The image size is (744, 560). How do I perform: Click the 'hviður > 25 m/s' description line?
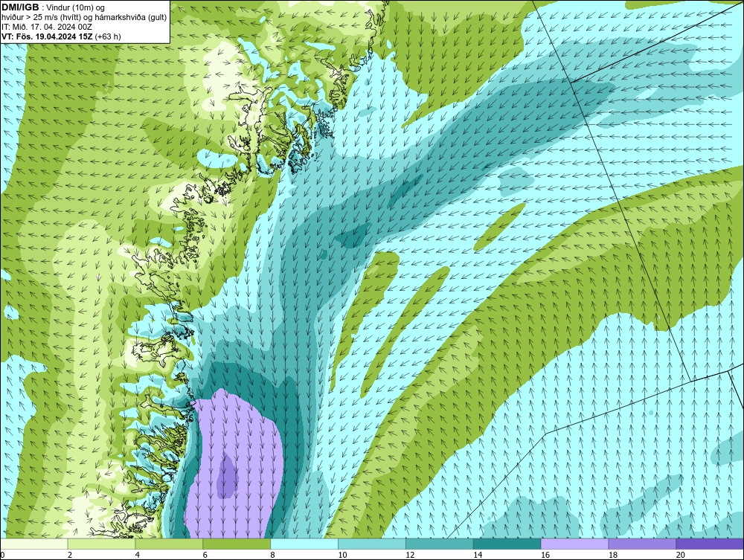[x=85, y=17]
